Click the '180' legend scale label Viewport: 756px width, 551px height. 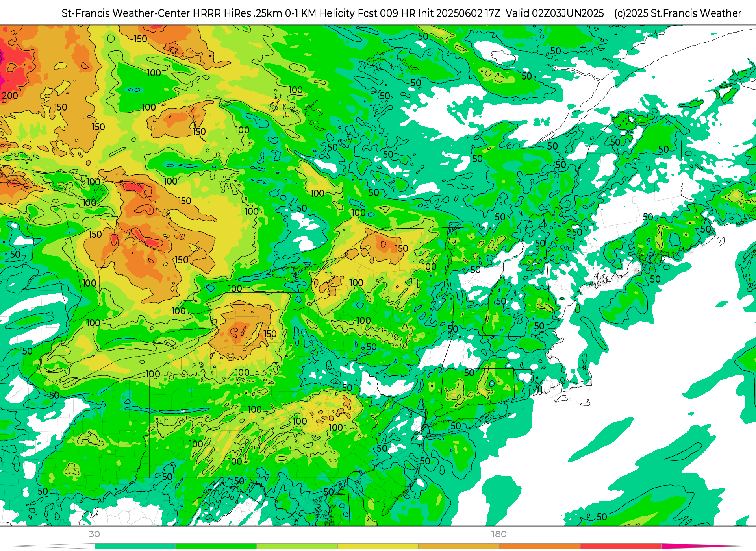tap(499, 534)
